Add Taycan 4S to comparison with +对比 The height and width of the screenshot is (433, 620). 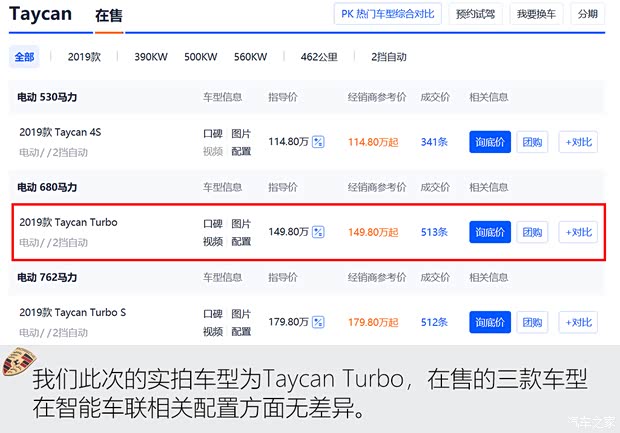coord(578,143)
